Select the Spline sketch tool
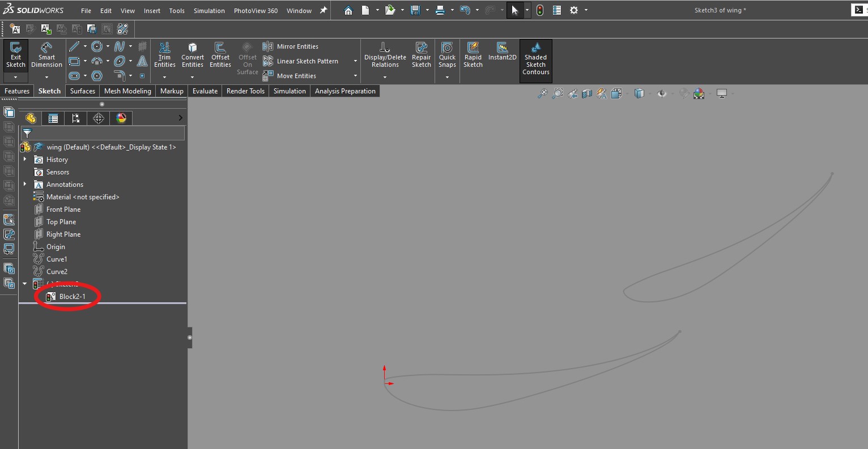Viewport: 868px width, 449px height. coord(120,46)
